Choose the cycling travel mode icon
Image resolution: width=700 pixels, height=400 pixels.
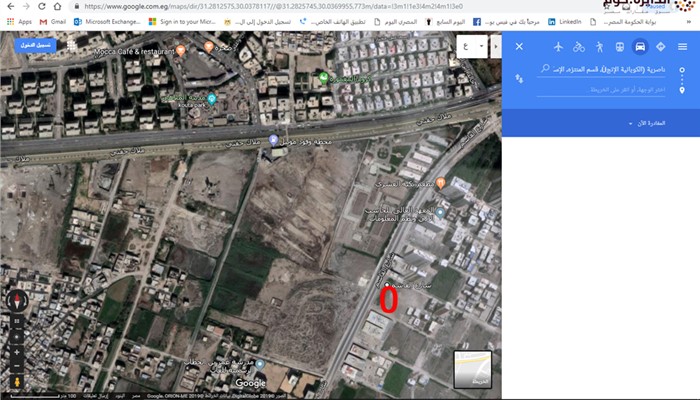(x=579, y=46)
